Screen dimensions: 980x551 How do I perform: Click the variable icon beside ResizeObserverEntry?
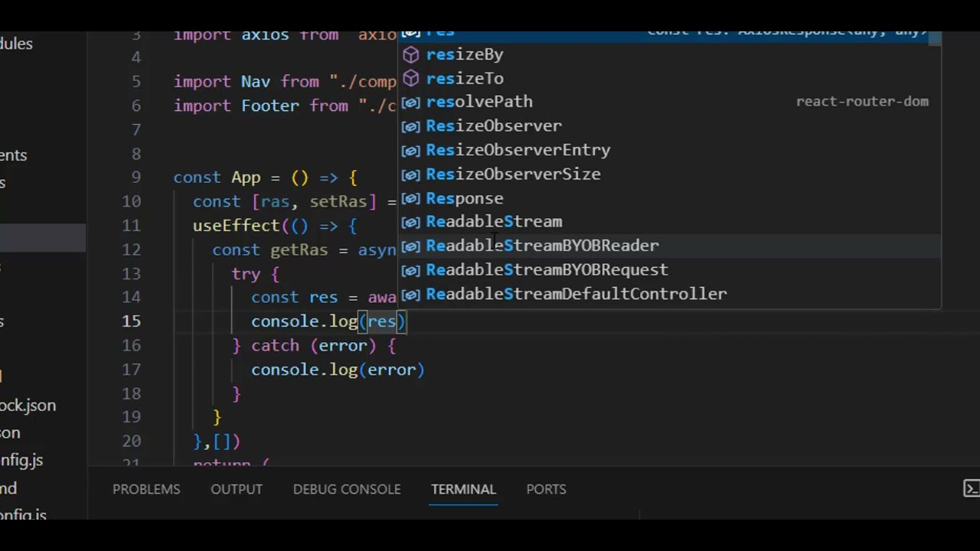click(x=411, y=151)
